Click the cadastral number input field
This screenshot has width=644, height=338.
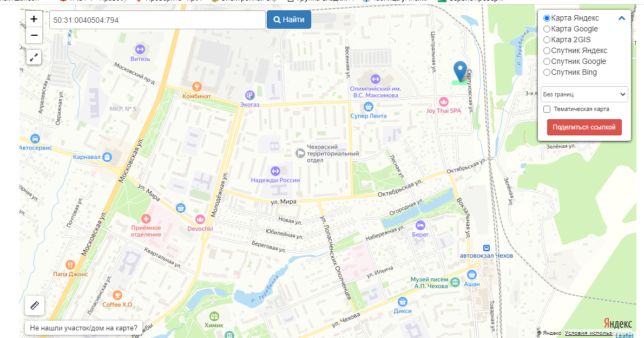(x=157, y=19)
